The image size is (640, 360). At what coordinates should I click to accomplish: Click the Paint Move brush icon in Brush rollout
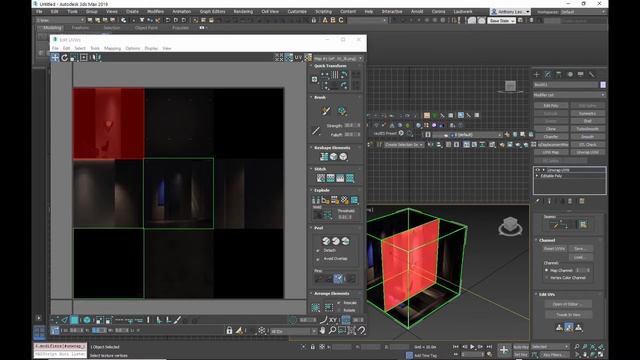326,111
